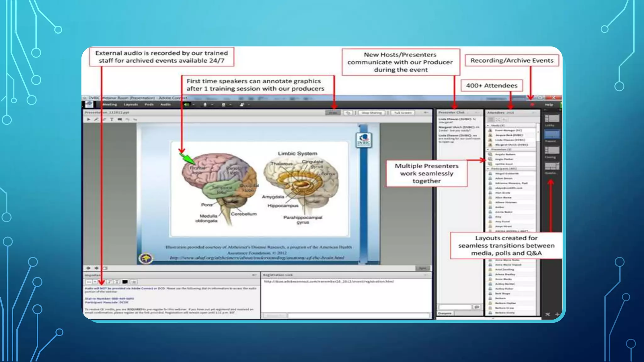This screenshot has width=644, height=362.
Task: Click the Stop Sharing button
Action: pos(372,112)
